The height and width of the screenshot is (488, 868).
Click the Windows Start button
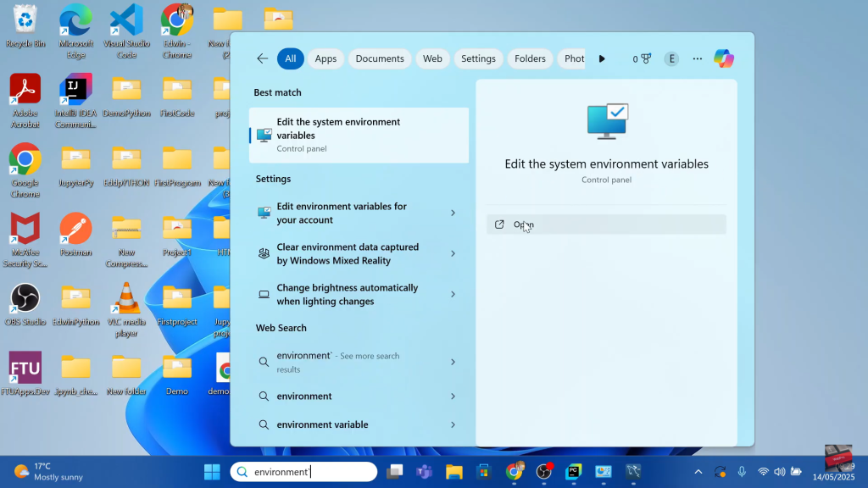212,472
